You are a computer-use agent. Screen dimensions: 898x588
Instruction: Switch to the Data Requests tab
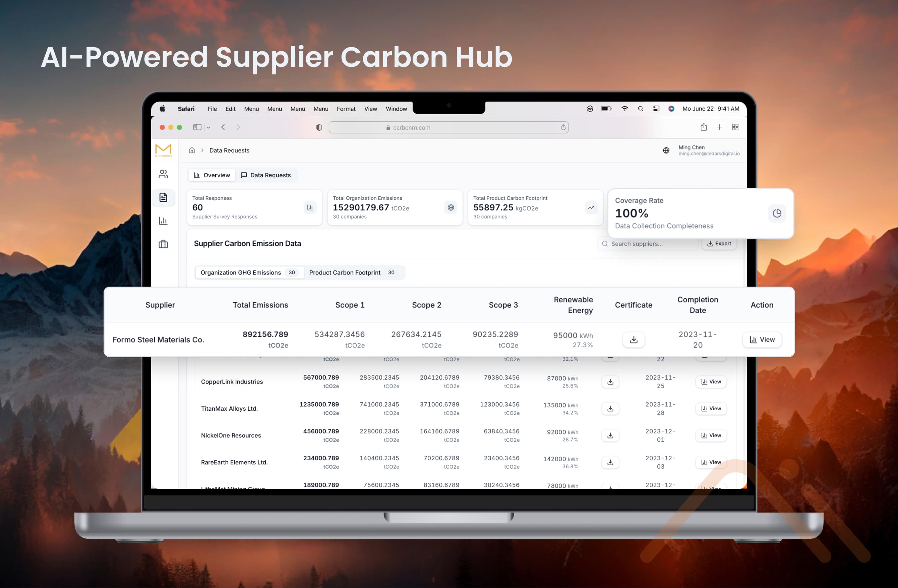266,175
